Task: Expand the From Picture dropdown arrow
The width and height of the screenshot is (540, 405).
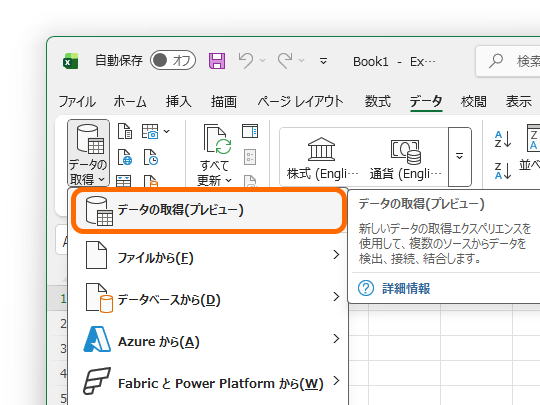Action: click(x=167, y=131)
